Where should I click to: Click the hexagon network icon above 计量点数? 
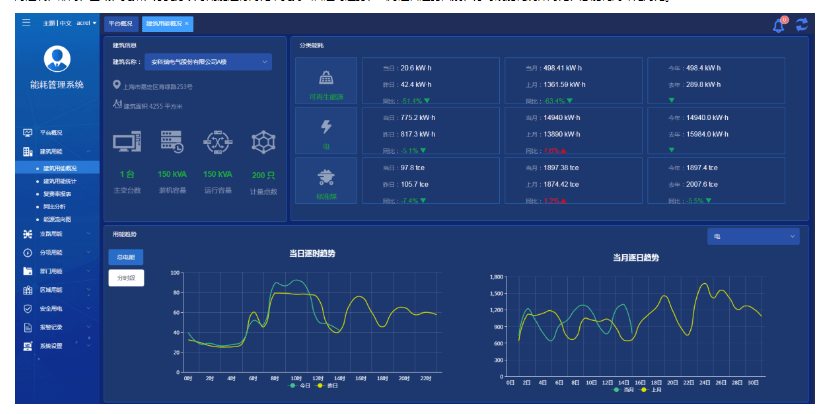coord(264,142)
